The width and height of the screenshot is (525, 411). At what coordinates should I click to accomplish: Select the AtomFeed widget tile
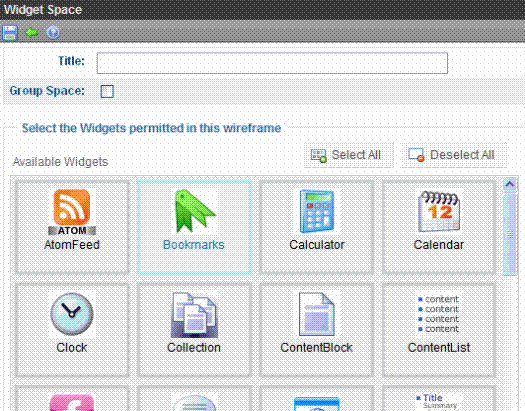[72, 227]
